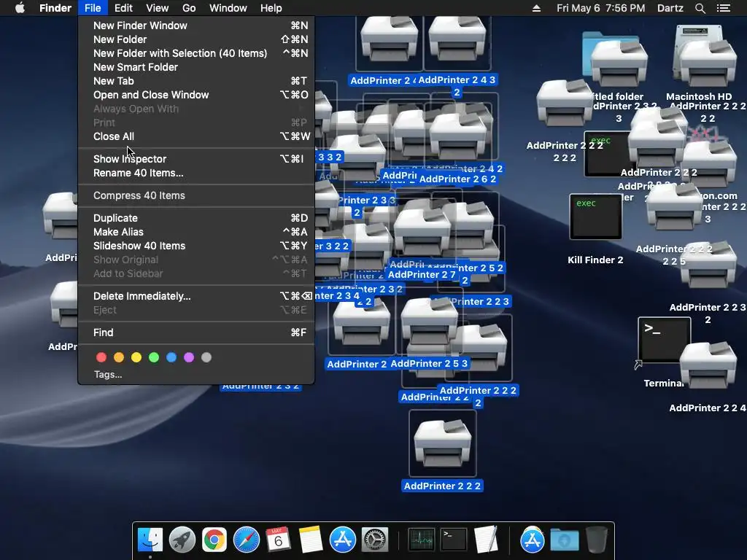
Task: Open the Help menu
Action: (271, 8)
